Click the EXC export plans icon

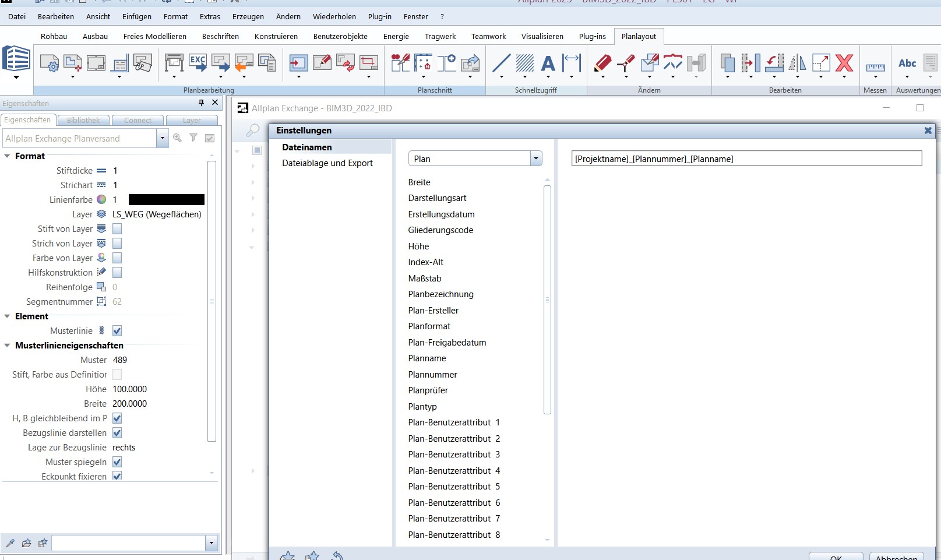pos(198,62)
